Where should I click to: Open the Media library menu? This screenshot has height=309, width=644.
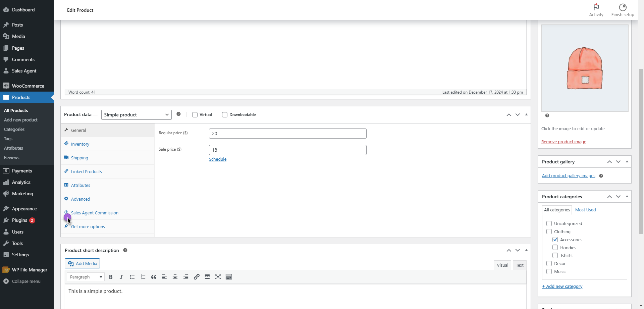27,36
